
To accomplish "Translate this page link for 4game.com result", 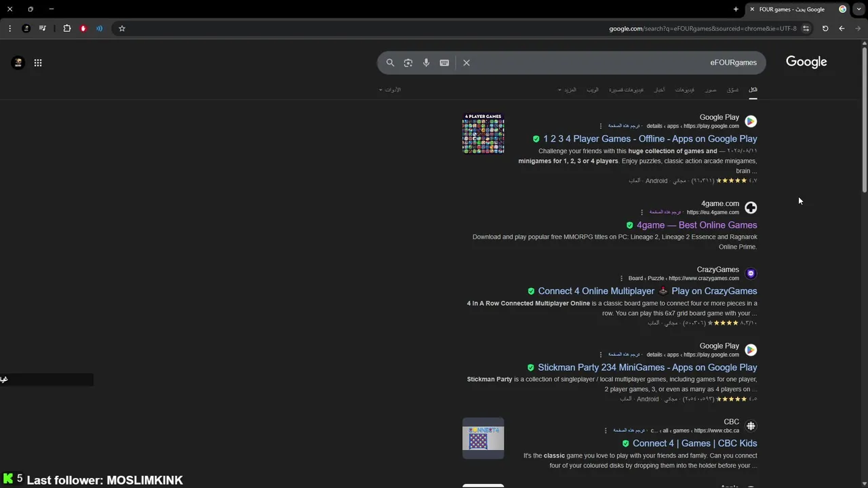I will 665,212.
